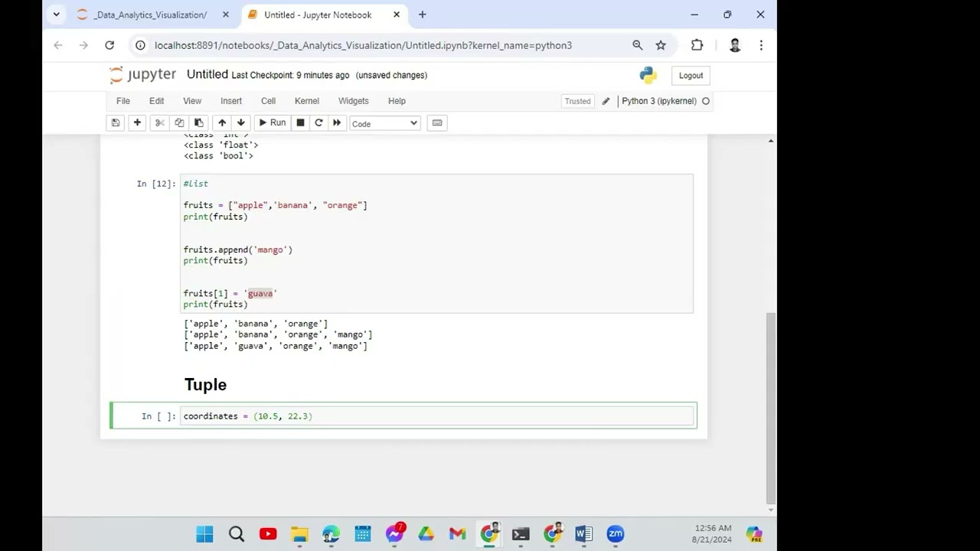Image resolution: width=980 pixels, height=551 pixels.
Task: Open Messenger from the taskbar
Action: point(394,534)
